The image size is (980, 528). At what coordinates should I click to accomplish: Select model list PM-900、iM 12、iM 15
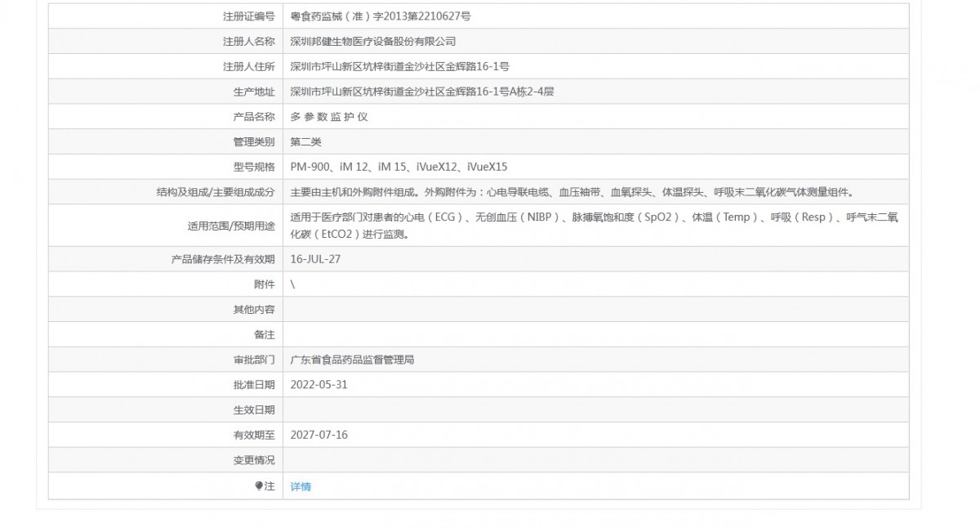399,167
